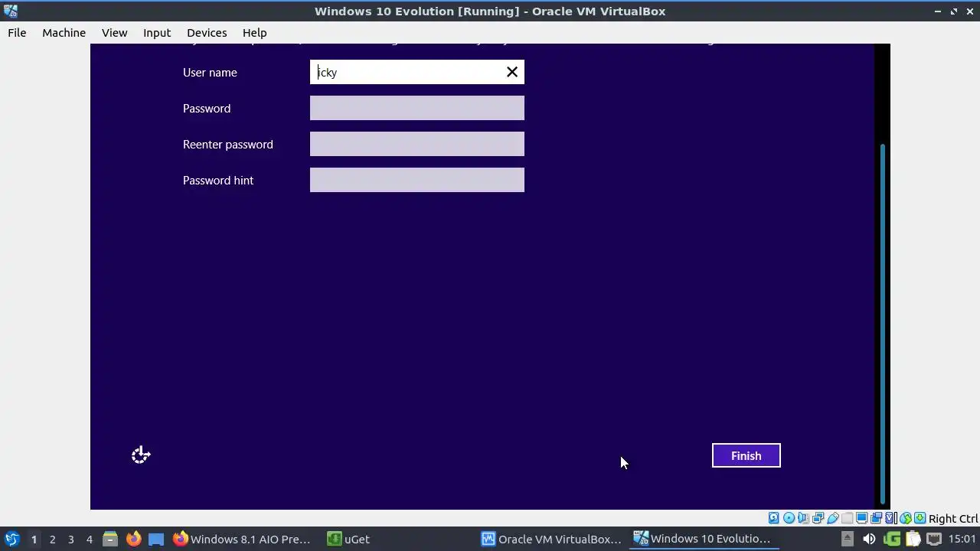Open the File menu
The height and width of the screenshot is (551, 980).
tap(17, 33)
